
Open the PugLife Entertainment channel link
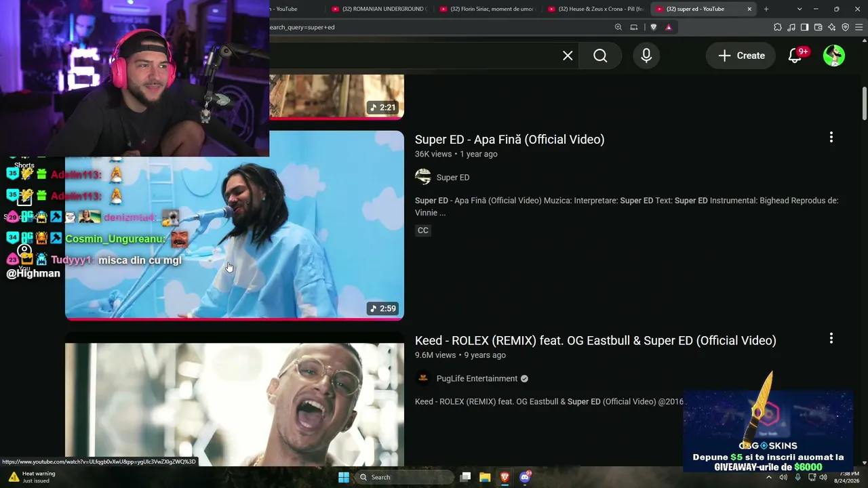477,379
